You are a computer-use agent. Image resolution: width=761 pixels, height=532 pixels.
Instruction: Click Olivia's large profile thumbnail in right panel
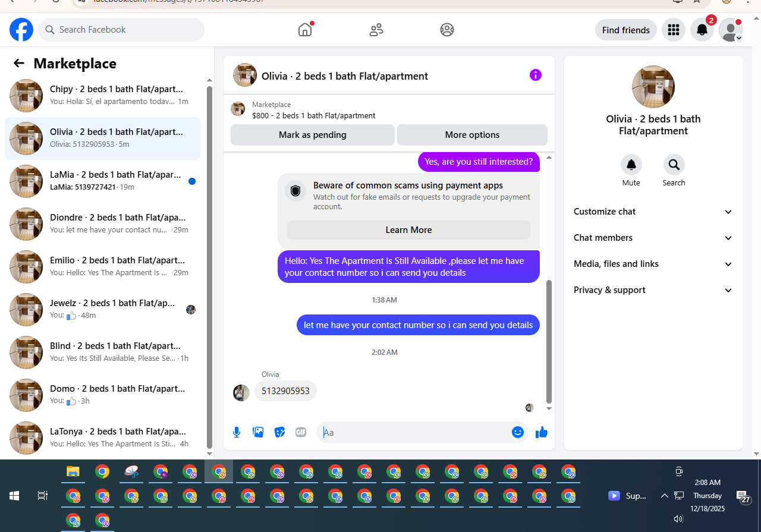point(653,87)
